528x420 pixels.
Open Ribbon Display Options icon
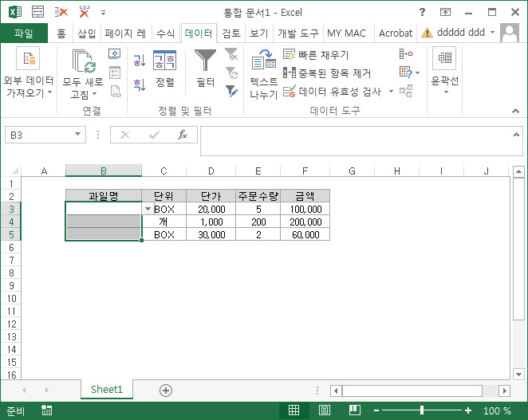(x=445, y=13)
